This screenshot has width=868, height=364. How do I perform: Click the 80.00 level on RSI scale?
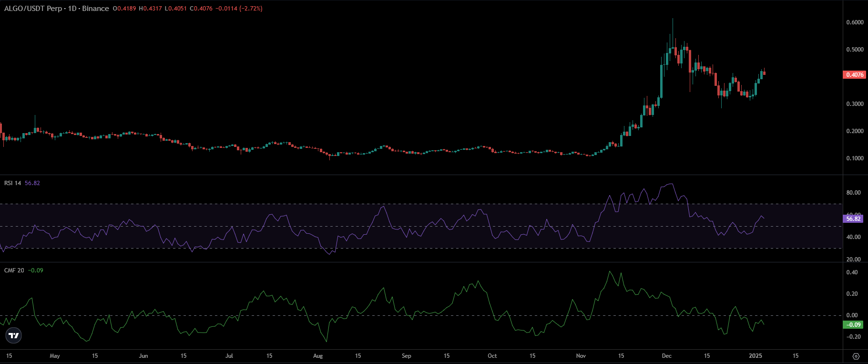tap(853, 193)
